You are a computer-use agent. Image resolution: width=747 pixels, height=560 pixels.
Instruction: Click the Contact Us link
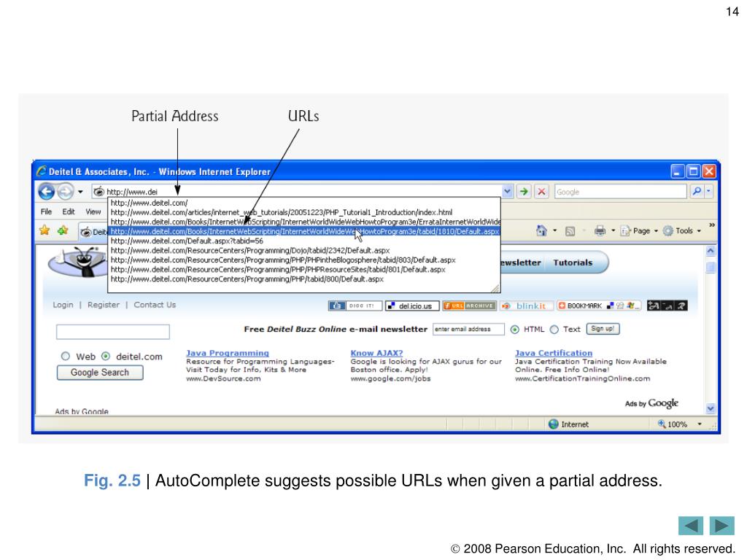[x=155, y=305]
